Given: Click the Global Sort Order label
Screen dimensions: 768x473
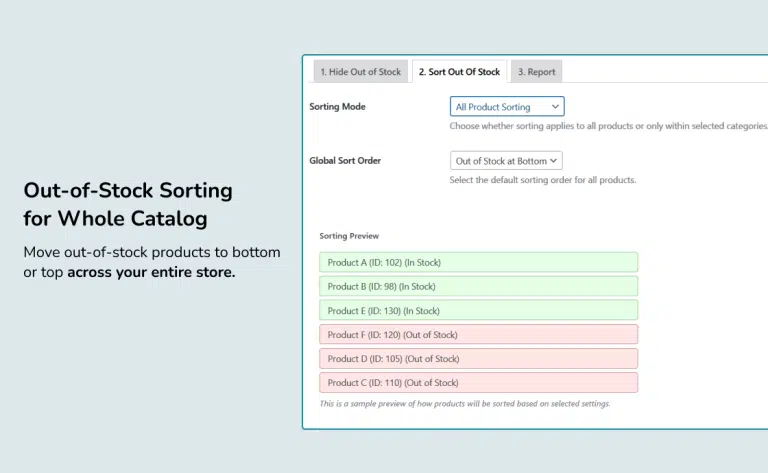Looking at the screenshot, I should coord(345,160).
